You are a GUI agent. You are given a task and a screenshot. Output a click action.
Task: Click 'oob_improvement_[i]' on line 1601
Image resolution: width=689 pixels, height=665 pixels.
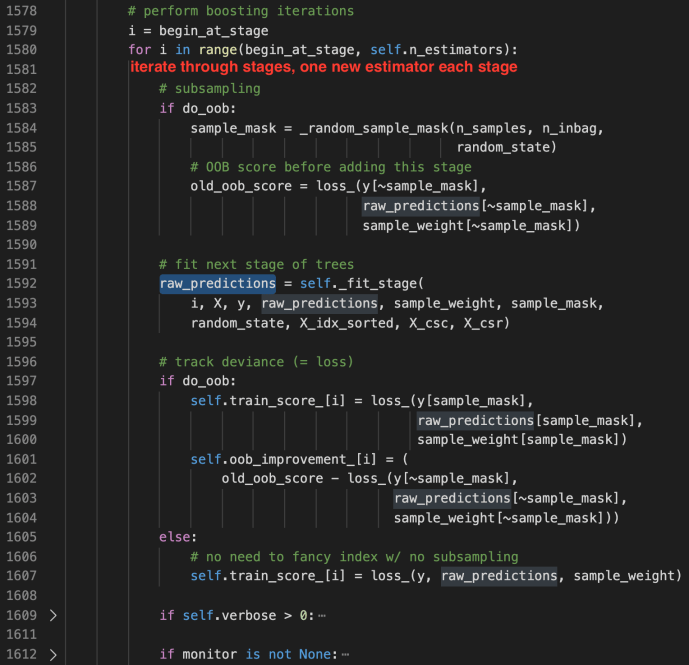303,460
